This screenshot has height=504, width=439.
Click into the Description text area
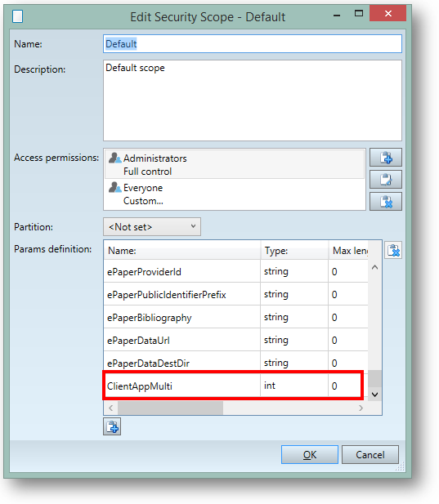point(253,100)
